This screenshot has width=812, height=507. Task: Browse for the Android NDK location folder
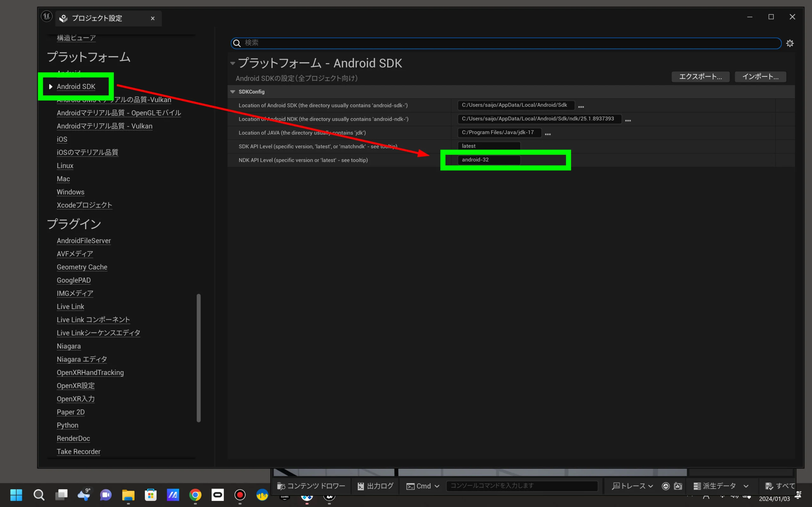(628, 120)
